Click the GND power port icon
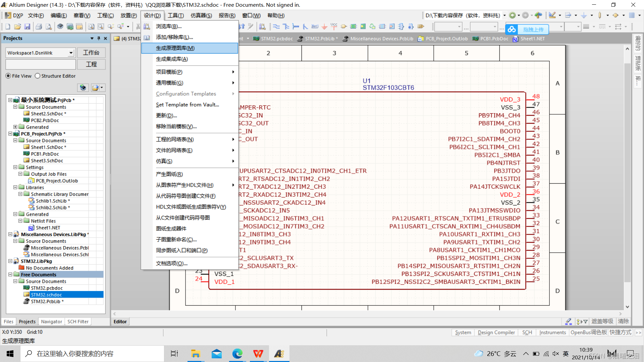Viewport: 644px width, 362px height. pos(324,26)
